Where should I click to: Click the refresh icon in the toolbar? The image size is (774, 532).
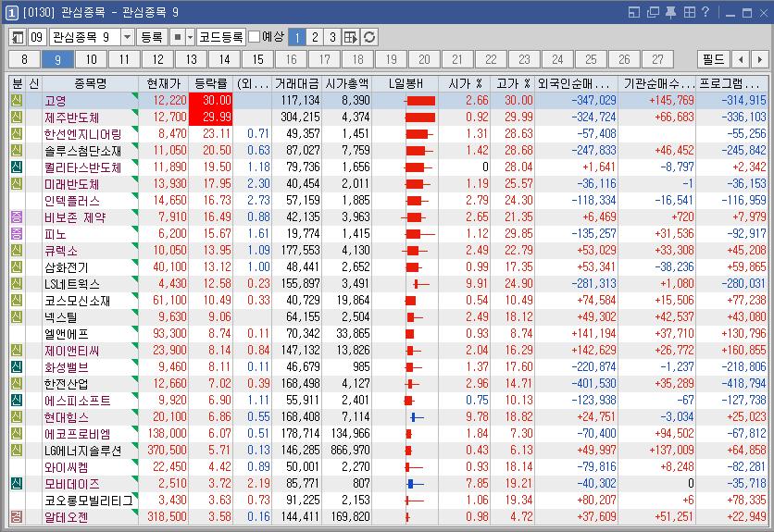(369, 37)
